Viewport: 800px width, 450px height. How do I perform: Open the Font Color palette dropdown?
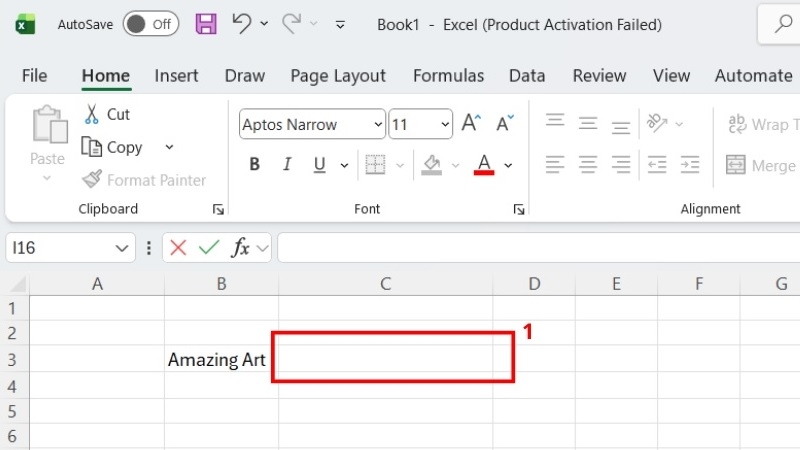[x=508, y=165]
